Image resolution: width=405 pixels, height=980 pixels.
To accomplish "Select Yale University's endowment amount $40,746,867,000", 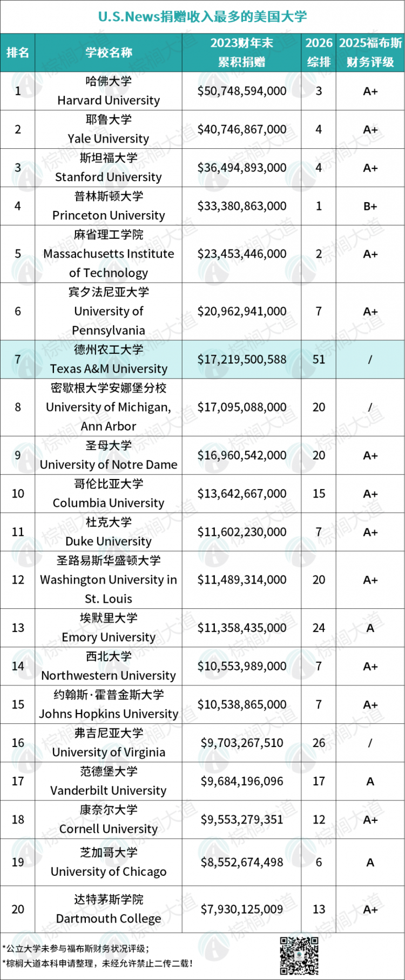I will [241, 129].
